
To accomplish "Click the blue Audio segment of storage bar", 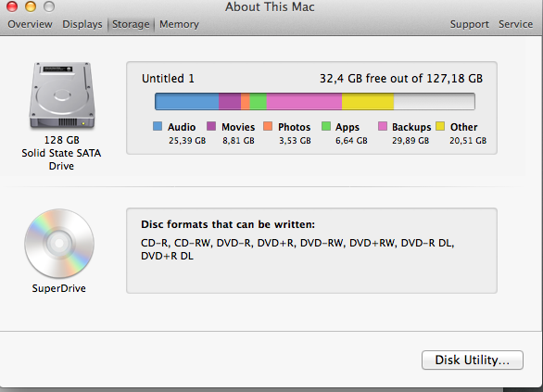I will coord(187,101).
